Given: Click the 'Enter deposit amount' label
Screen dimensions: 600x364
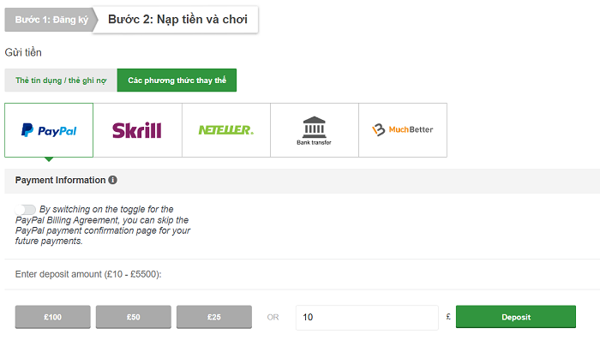Looking at the screenshot, I should pyautogui.click(x=88, y=274).
